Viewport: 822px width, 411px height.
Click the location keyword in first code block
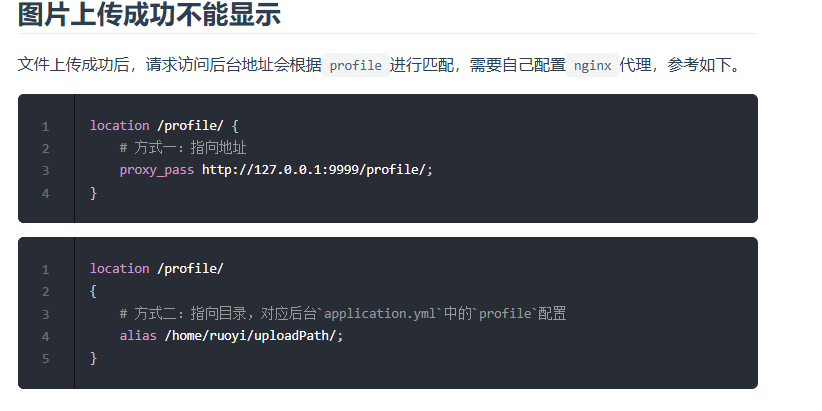click(120, 125)
